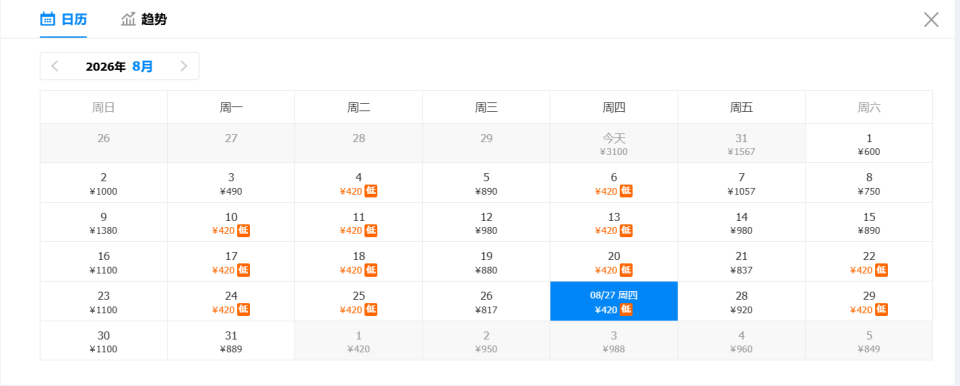Pick September 5 at ¥849

(x=869, y=341)
